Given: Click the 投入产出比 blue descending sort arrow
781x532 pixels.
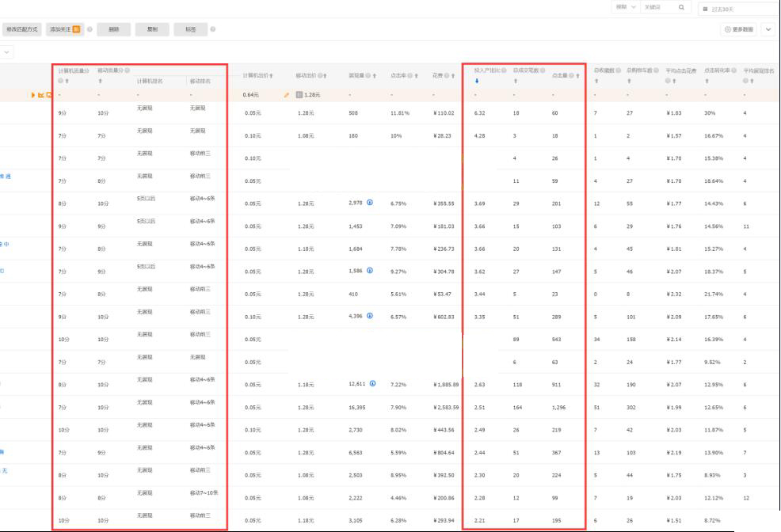Looking at the screenshot, I should [477, 81].
